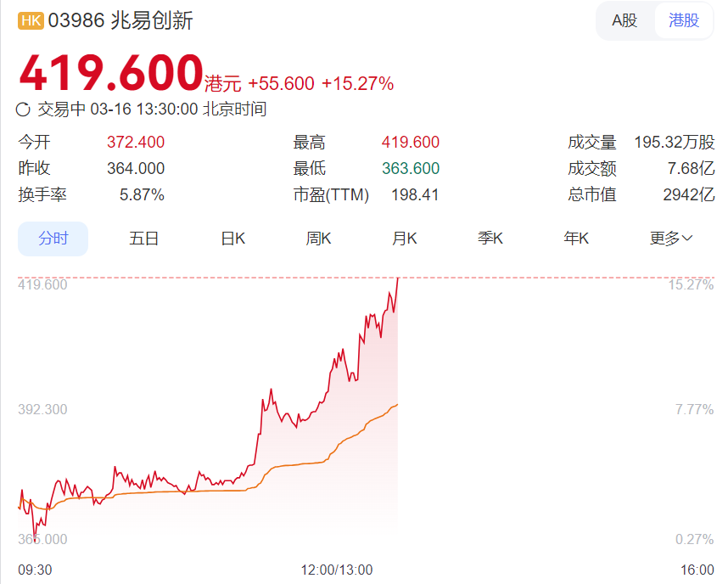Screen dimensions: 728x584
Task: Switch to 港股 market toggle
Action: coord(684,20)
